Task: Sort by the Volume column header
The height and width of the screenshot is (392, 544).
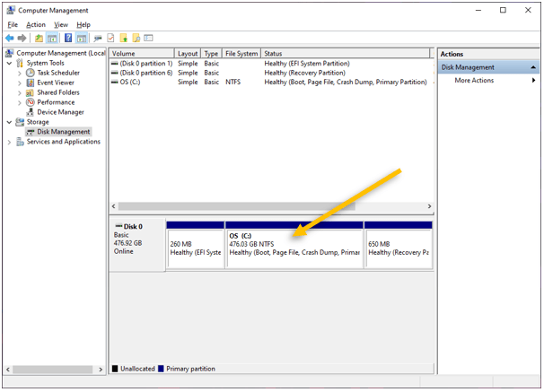Action: point(142,54)
